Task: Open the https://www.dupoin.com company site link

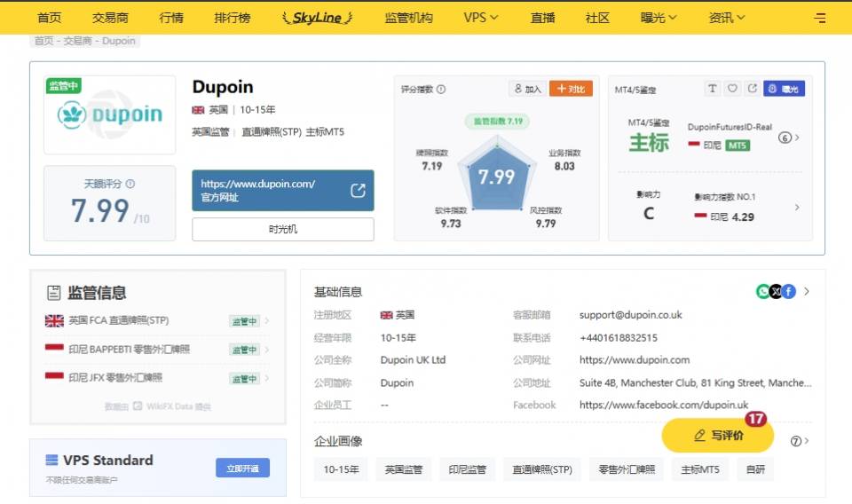Action: pos(634,360)
